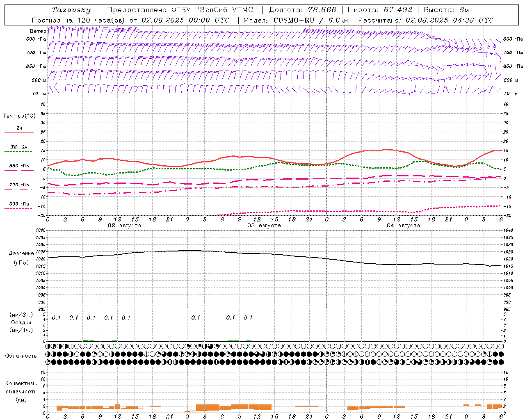Click the "04 августа" date label
This screenshot has height=420, width=525.
coord(404,226)
